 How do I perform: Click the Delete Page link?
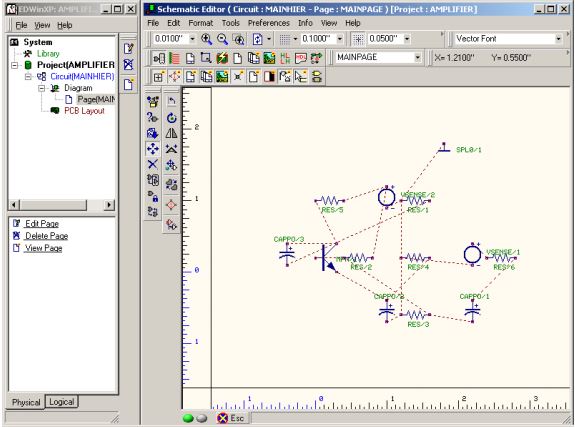point(47,236)
